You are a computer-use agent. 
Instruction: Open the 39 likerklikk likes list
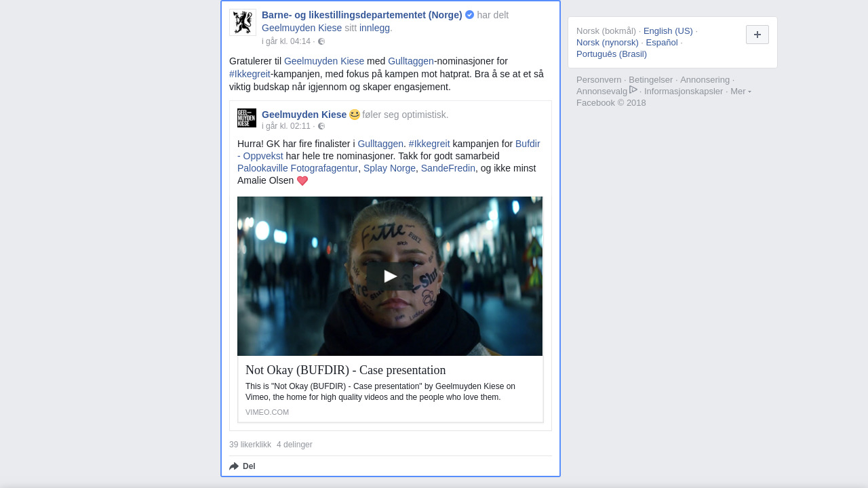coord(250,445)
